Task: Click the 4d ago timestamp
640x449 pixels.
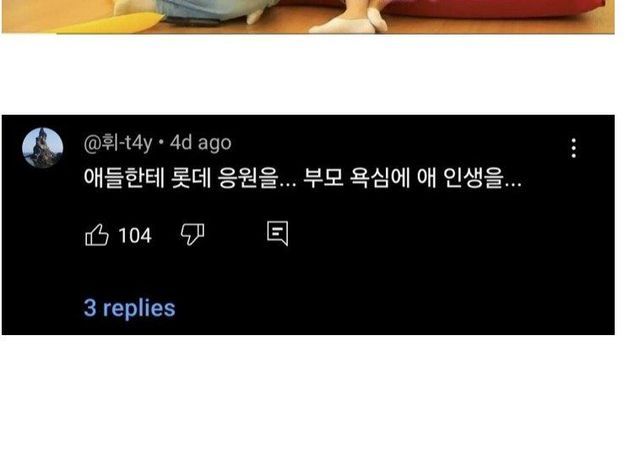Action: pyautogui.click(x=201, y=143)
